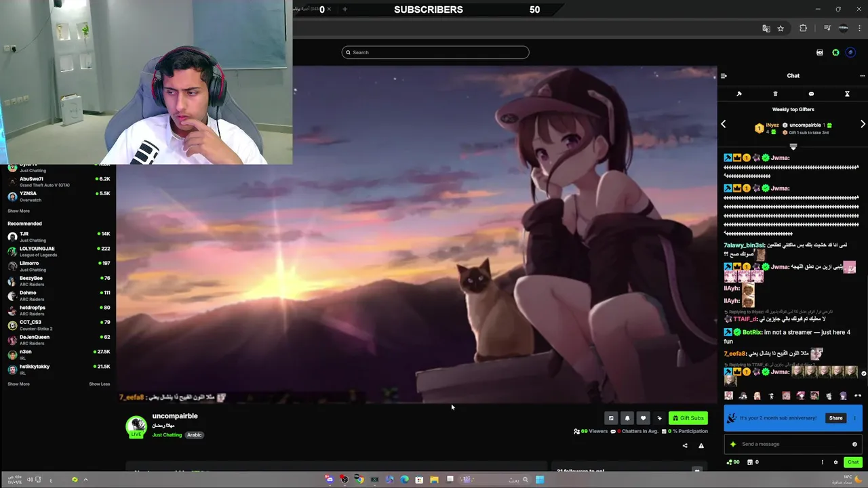Viewport: 868px width, 488px height.
Task: Click translate icon in address bar
Action: coord(766,28)
